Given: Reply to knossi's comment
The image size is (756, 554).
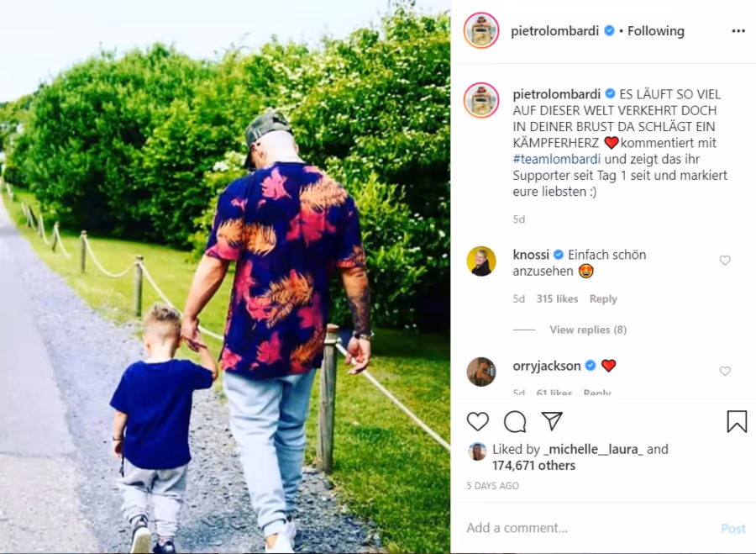Looking at the screenshot, I should point(602,298).
